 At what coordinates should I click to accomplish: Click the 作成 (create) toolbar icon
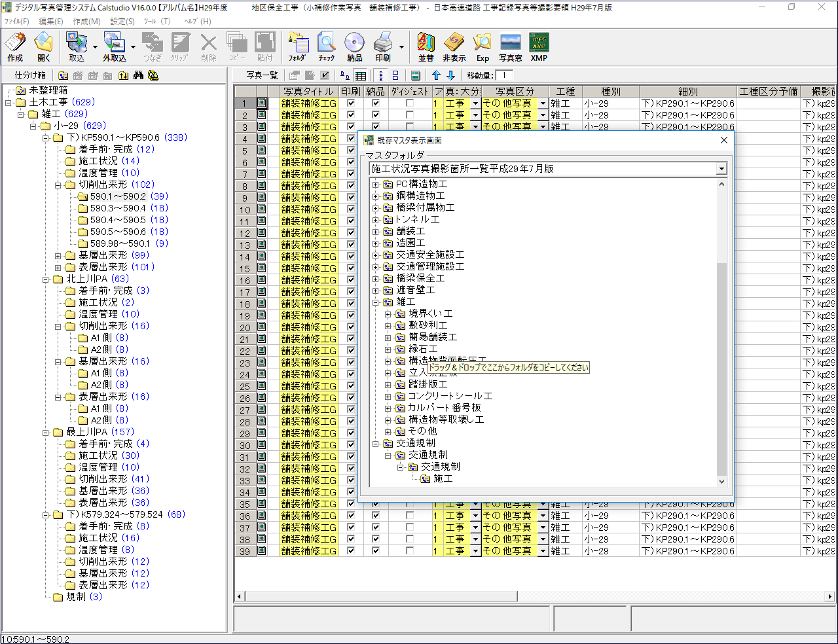(x=15, y=47)
